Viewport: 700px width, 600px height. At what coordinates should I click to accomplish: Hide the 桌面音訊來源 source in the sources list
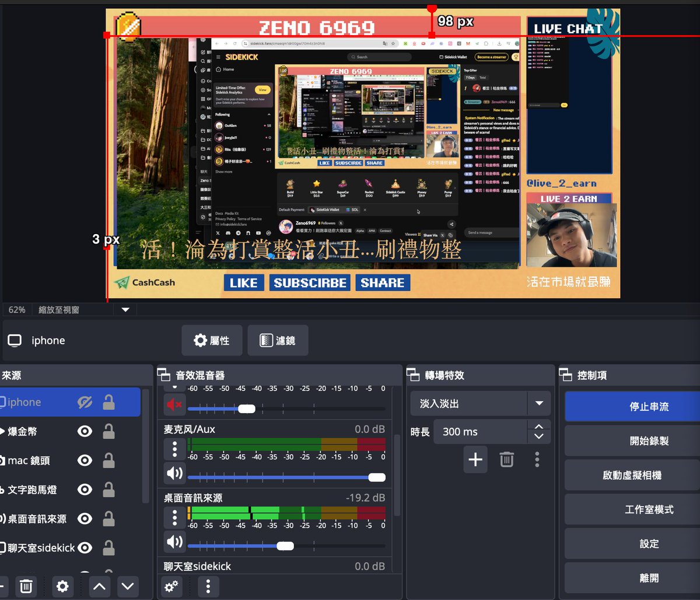pos(85,518)
